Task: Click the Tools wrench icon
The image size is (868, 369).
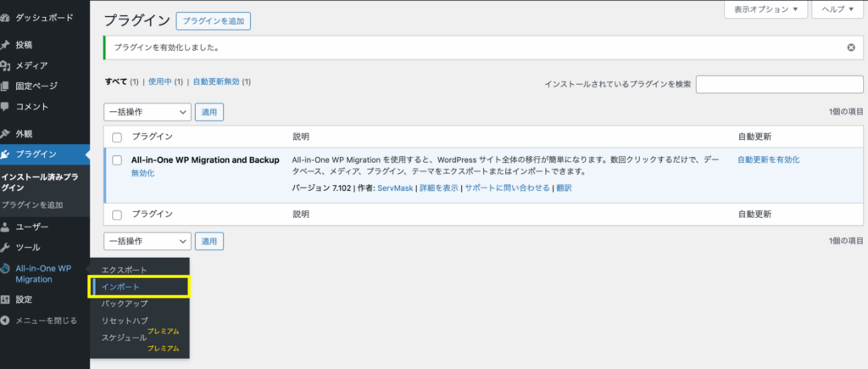Action: [x=6, y=247]
